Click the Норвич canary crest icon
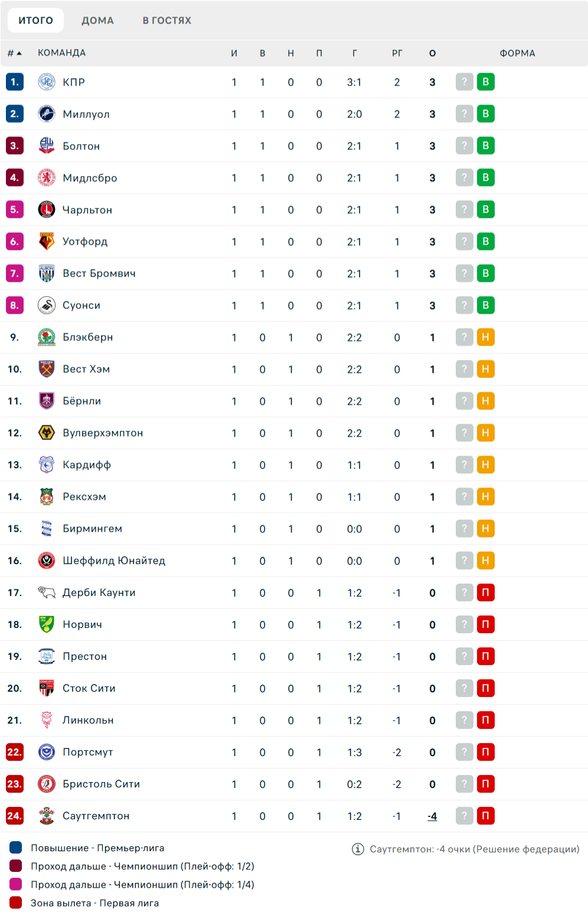This screenshot has width=588, height=918. [x=47, y=624]
